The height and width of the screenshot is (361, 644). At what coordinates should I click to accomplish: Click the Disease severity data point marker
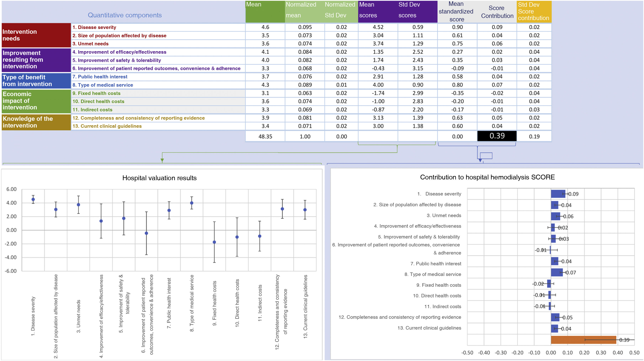click(x=33, y=199)
